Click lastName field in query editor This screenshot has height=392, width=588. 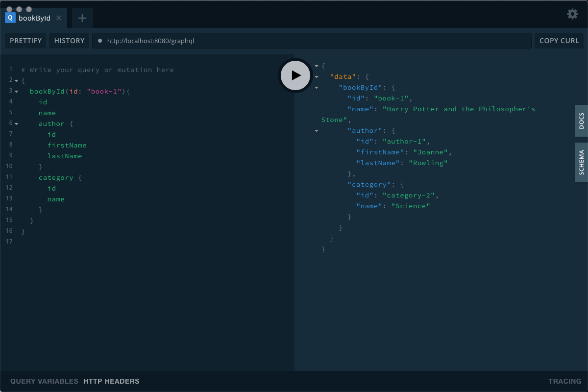[65, 156]
